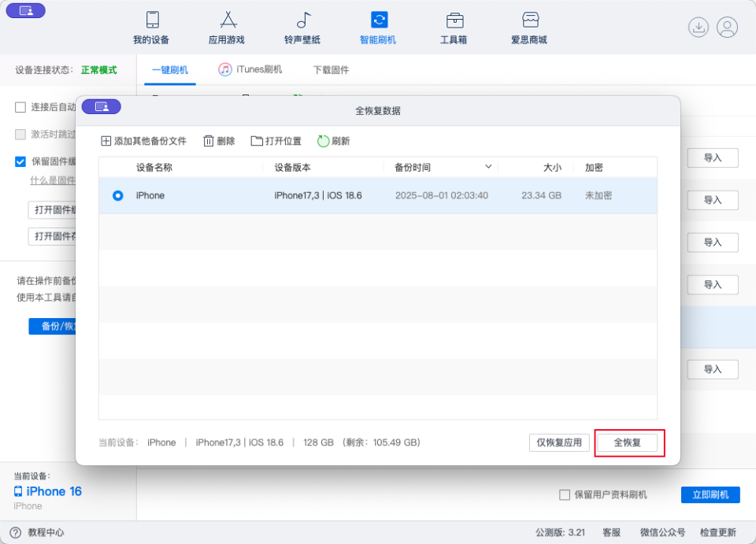Click the third 导入 import button
Image resolution: width=756 pixels, height=544 pixels.
[713, 242]
